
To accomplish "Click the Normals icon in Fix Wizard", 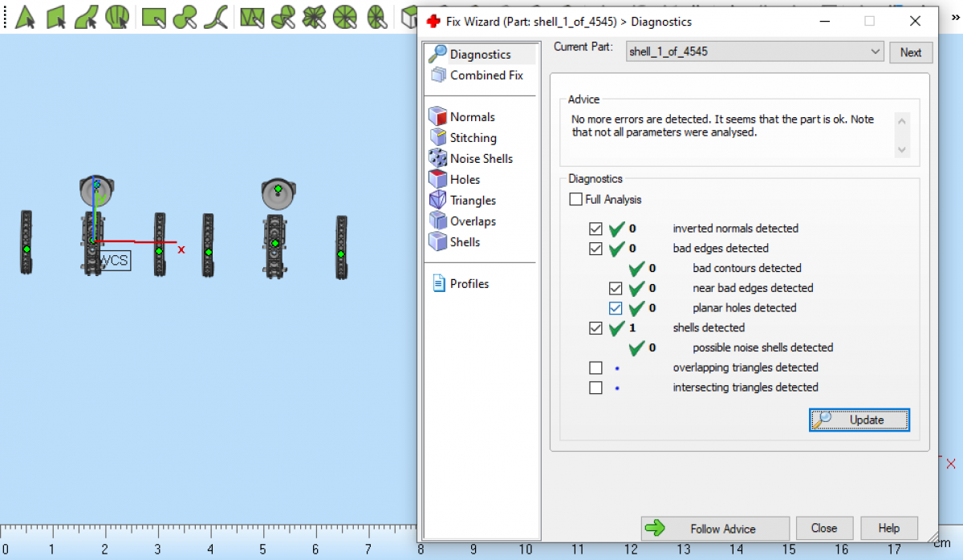I will pyautogui.click(x=437, y=117).
